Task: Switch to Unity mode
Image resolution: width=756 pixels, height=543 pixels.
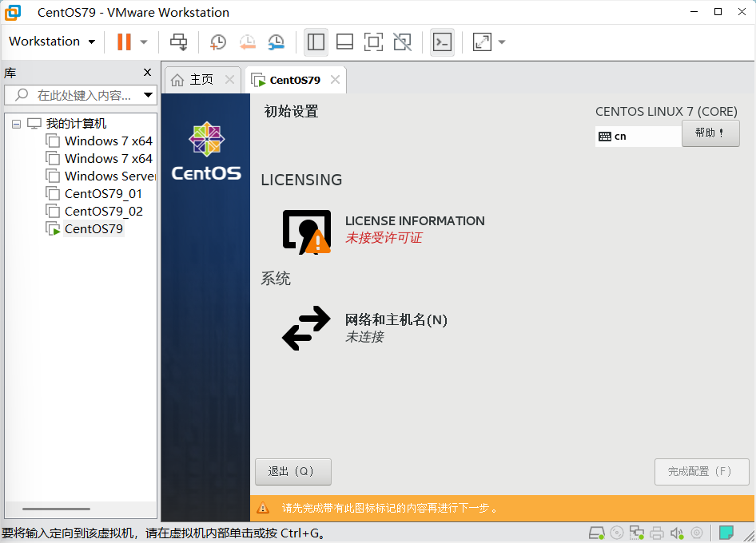Action: pos(403,42)
